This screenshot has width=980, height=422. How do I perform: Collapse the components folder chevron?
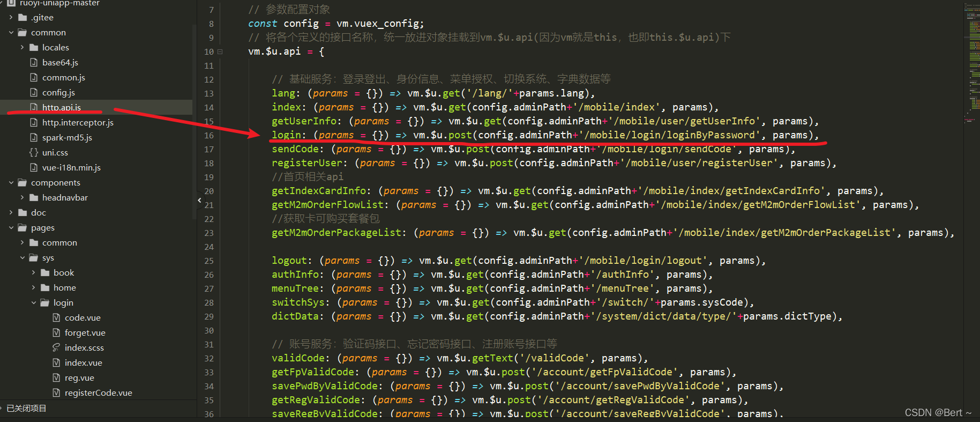(x=11, y=183)
